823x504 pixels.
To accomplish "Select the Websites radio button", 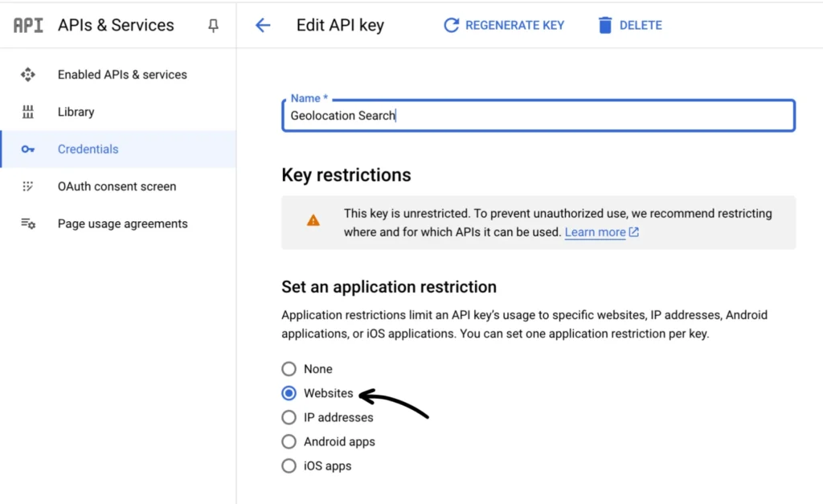I will click(x=289, y=393).
